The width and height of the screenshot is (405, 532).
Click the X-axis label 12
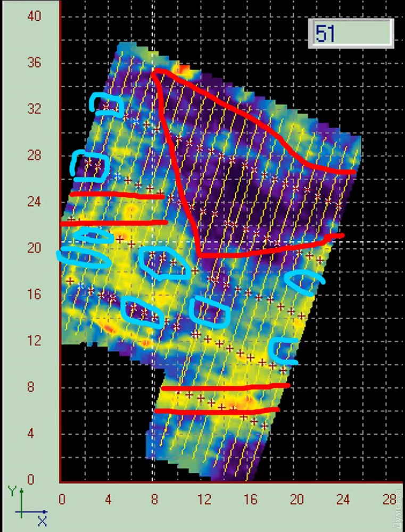click(203, 500)
